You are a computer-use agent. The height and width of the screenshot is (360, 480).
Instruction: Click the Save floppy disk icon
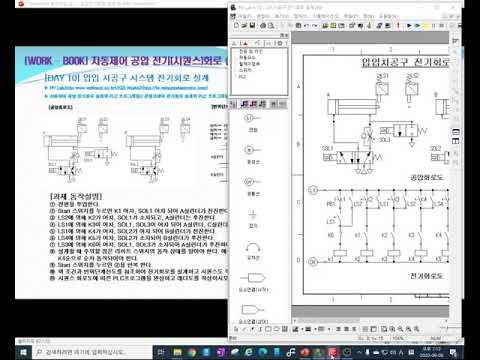252,25
